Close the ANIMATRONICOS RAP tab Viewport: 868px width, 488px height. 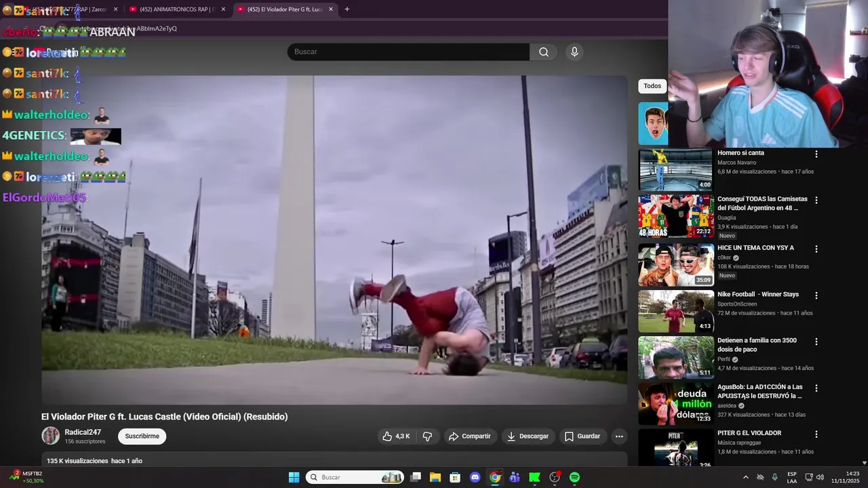tap(223, 9)
